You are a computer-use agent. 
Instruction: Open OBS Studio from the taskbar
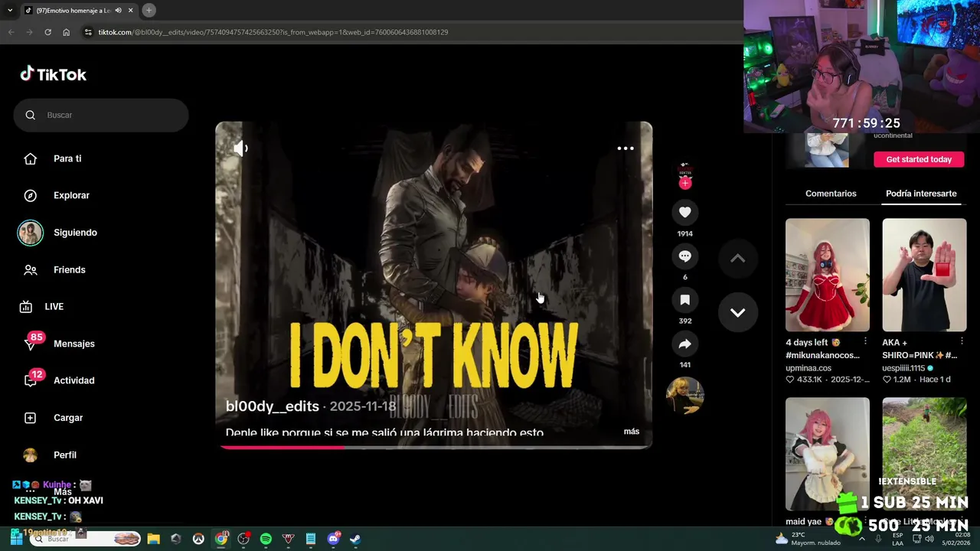pos(243,539)
